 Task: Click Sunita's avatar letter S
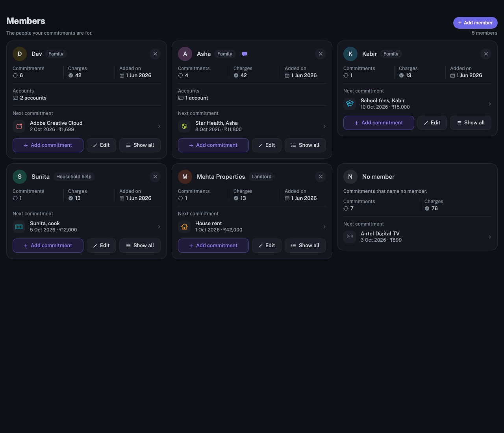20,177
